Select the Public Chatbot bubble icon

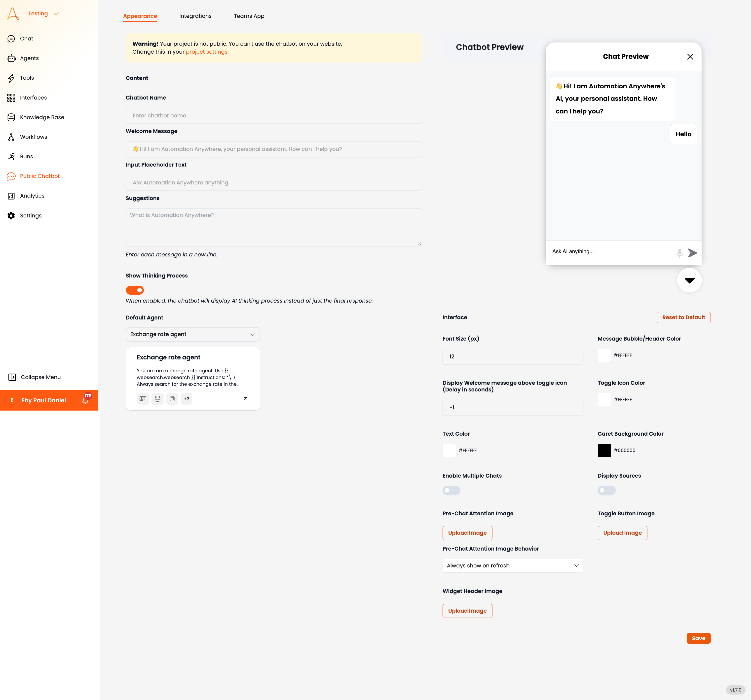11,176
